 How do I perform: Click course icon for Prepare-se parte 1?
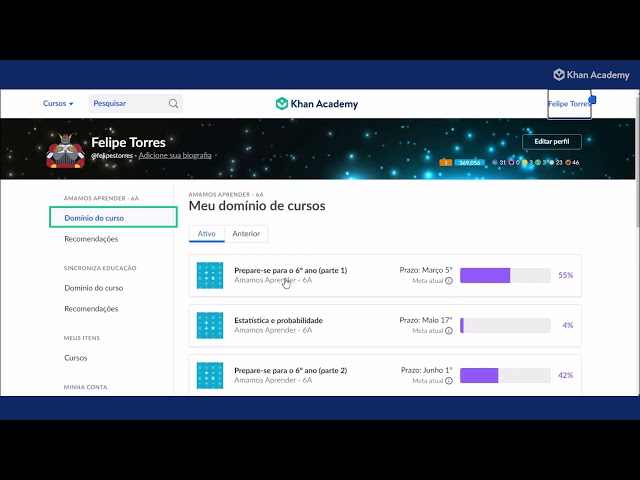(x=210, y=276)
